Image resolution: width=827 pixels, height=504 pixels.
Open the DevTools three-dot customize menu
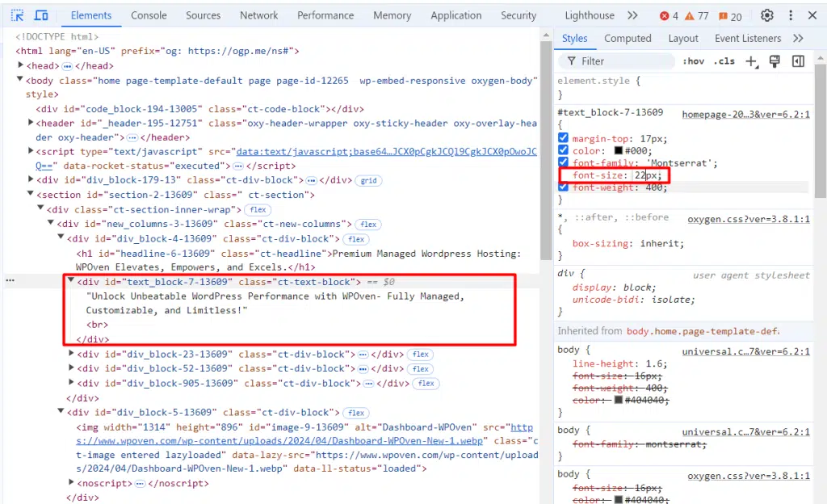pos(790,15)
